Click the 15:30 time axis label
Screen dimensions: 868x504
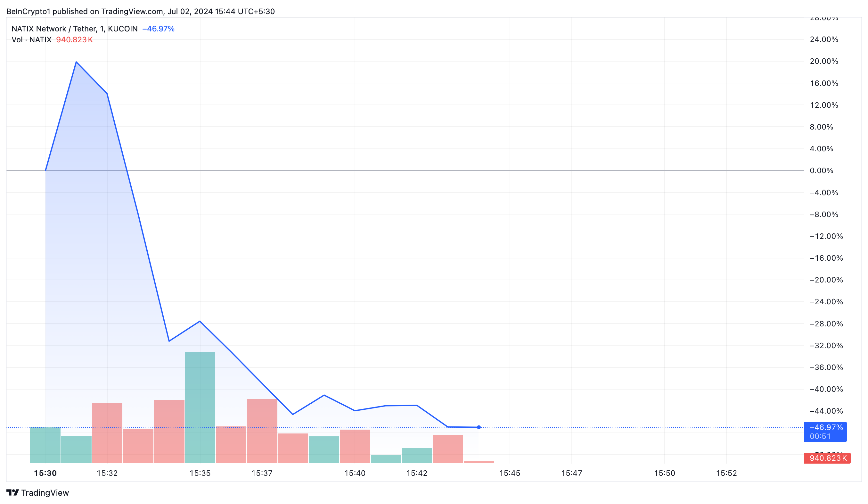click(x=45, y=473)
